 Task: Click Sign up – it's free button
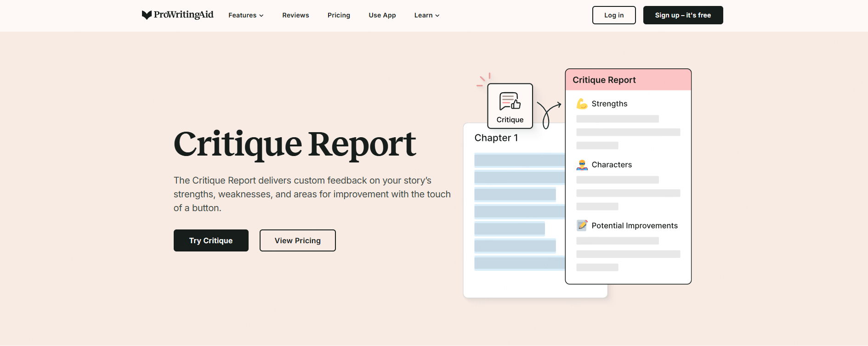[x=683, y=15]
